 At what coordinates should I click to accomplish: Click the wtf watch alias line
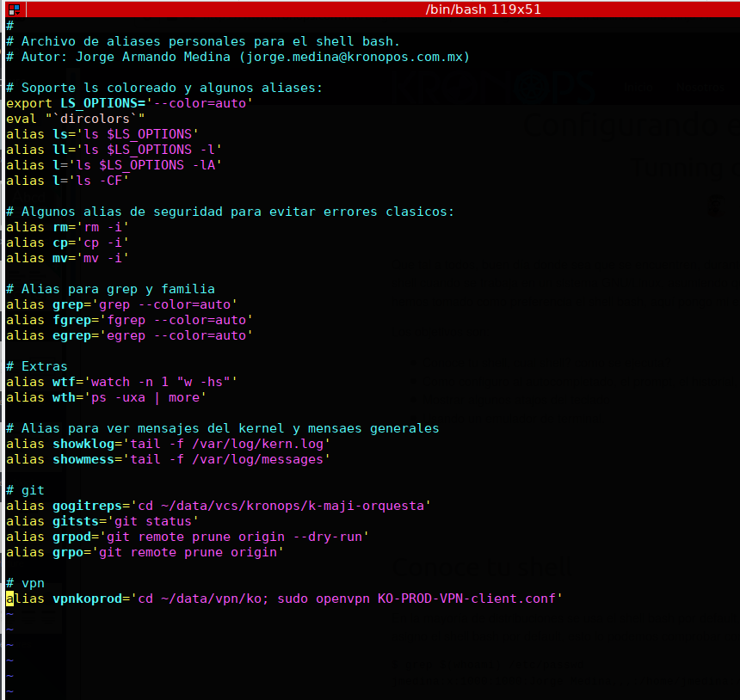[x=120, y=381]
